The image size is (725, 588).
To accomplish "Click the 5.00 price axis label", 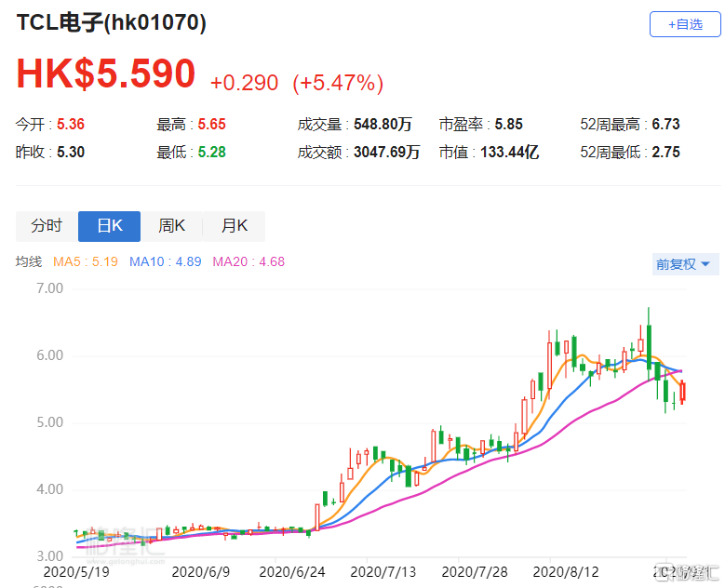I will 50,422.
